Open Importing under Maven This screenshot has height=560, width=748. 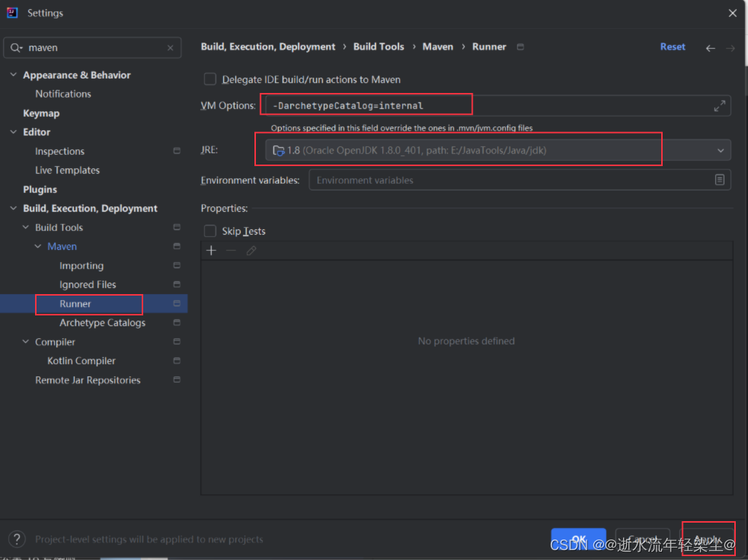82,266
